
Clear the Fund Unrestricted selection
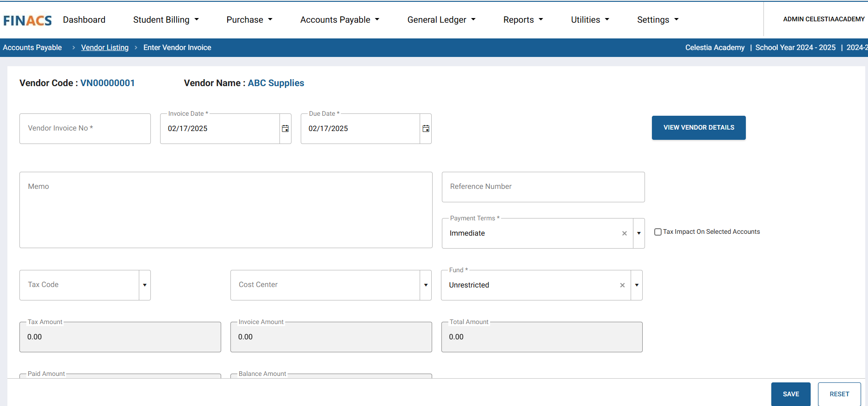tap(622, 285)
